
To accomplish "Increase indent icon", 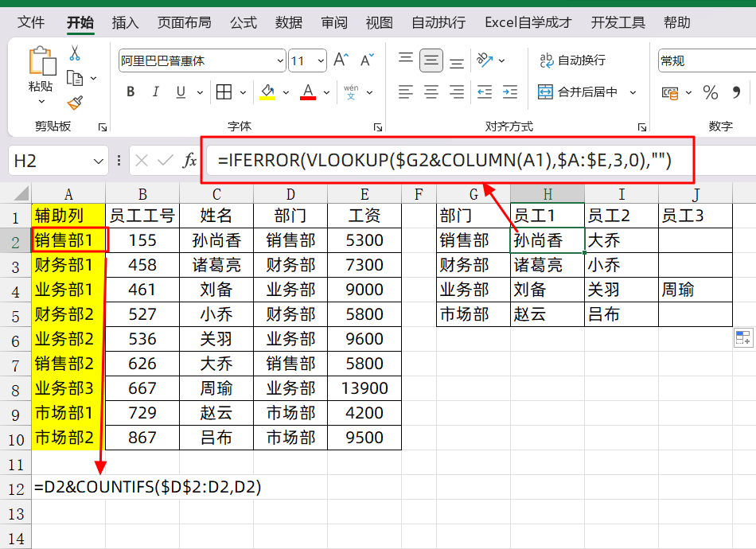I will [x=509, y=91].
